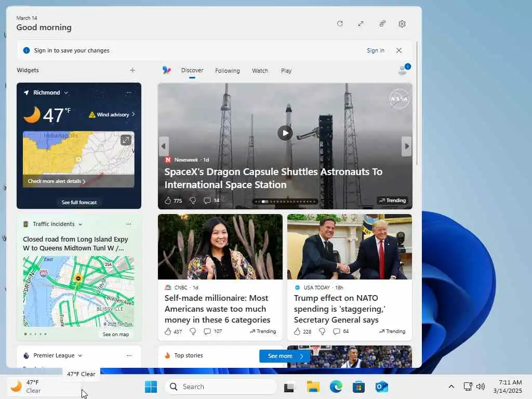
Task: Open comments on SpaceX story
Action: coord(211,201)
